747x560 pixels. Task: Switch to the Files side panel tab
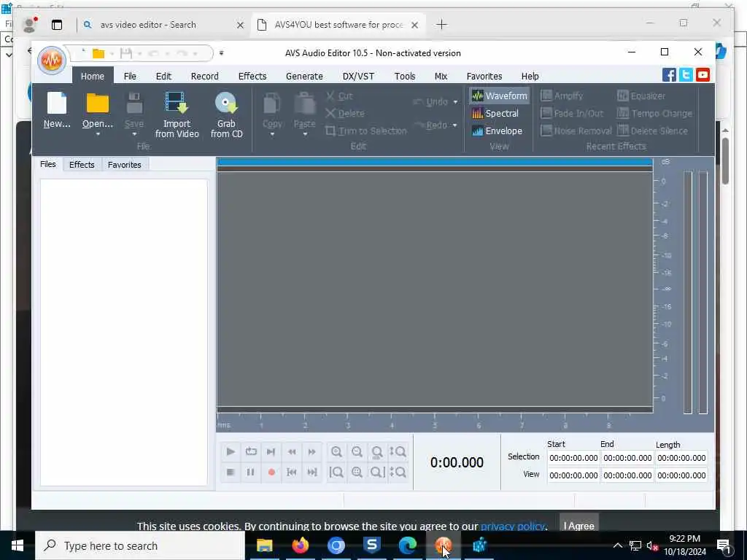(47, 164)
